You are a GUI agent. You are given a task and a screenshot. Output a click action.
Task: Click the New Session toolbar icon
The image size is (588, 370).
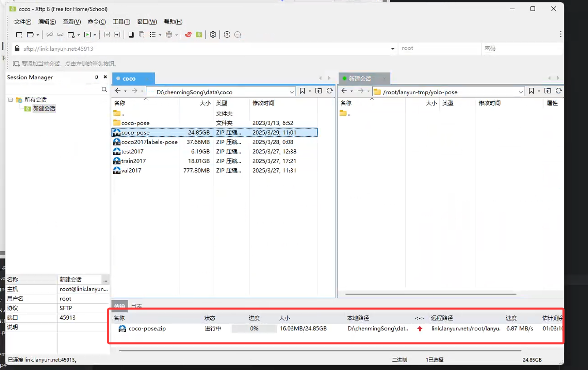click(x=19, y=35)
